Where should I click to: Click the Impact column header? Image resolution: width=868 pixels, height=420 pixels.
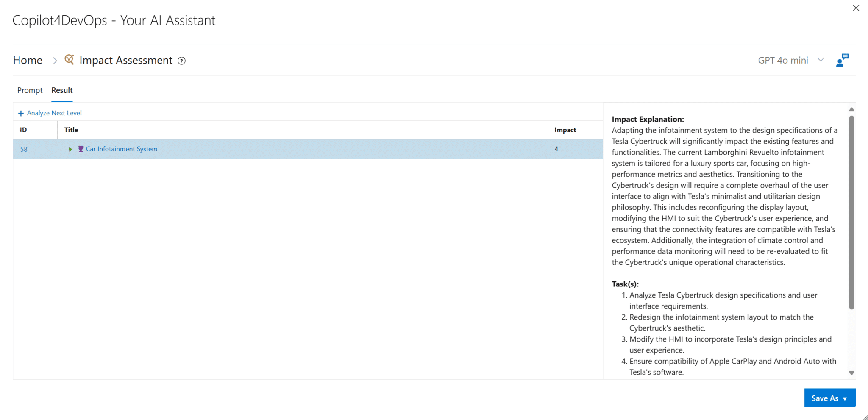click(x=565, y=130)
